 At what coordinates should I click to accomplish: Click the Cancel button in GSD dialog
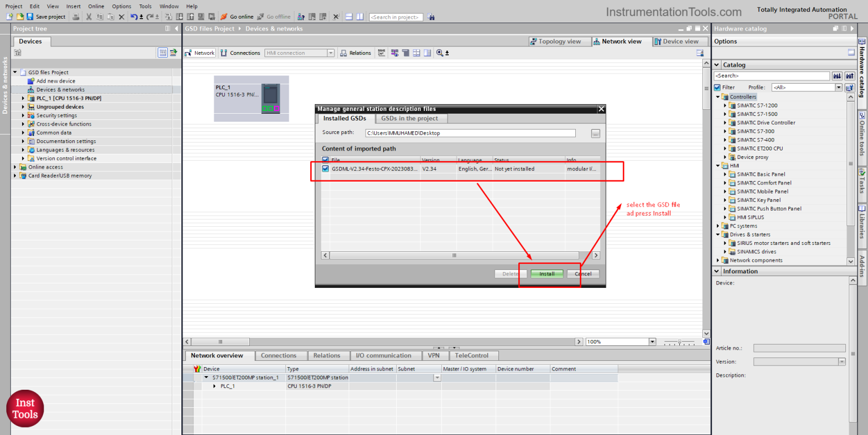[583, 274]
